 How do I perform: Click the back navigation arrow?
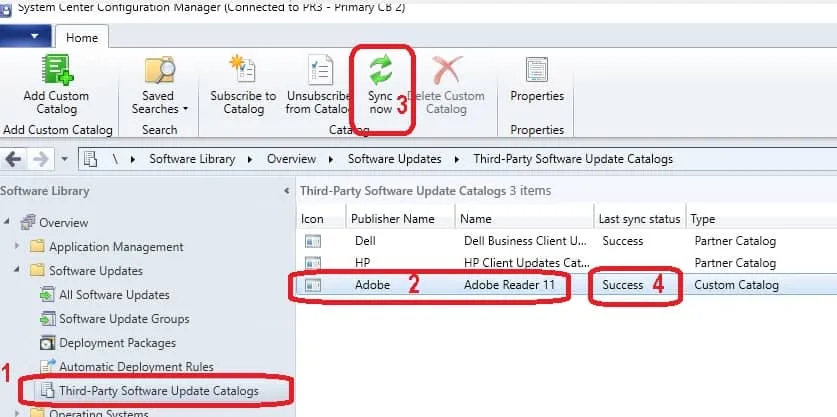coord(14,159)
